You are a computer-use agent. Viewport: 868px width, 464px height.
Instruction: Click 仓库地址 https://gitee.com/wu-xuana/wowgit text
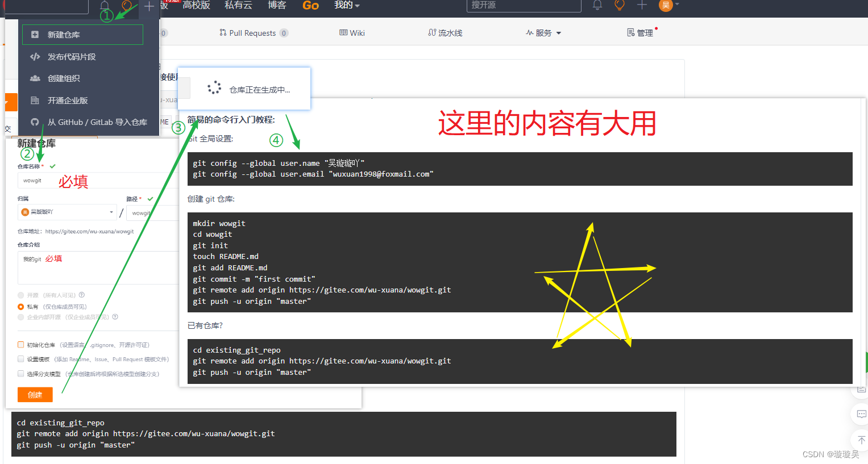click(76, 232)
